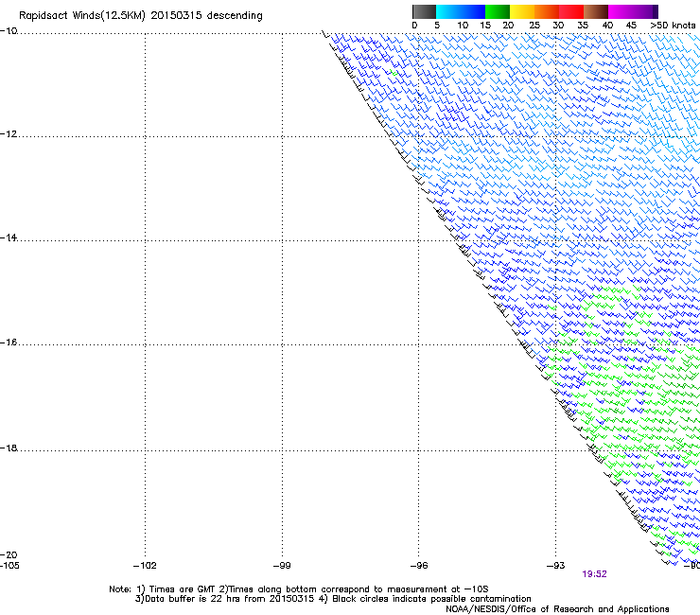The width and height of the screenshot is (700, 615).
Task: Click the -102 longitude axis label
Action: pyautogui.click(x=145, y=566)
